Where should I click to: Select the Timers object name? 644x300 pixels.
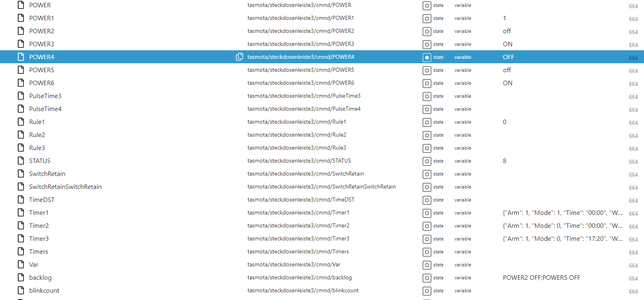tap(38, 251)
